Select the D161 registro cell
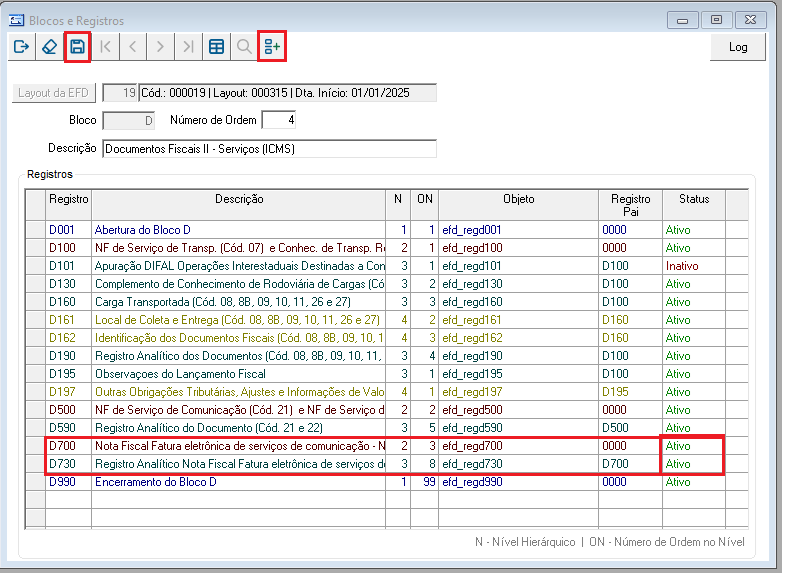 [69, 320]
